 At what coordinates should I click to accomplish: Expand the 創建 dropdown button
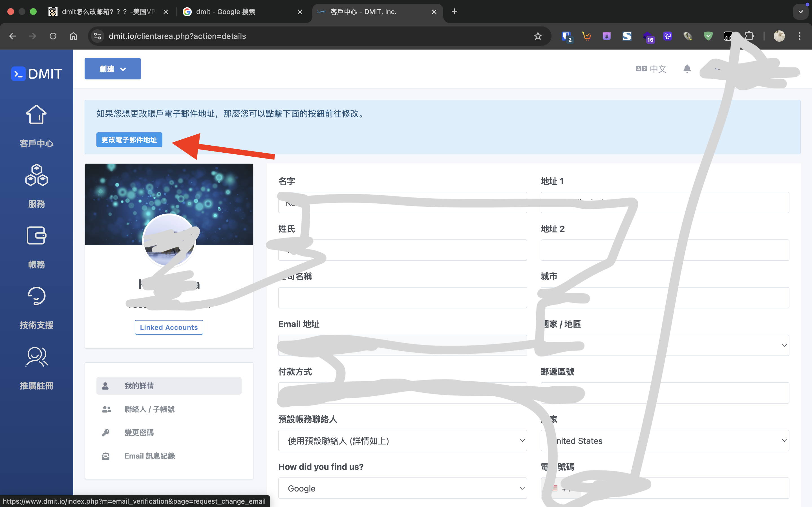coord(112,69)
